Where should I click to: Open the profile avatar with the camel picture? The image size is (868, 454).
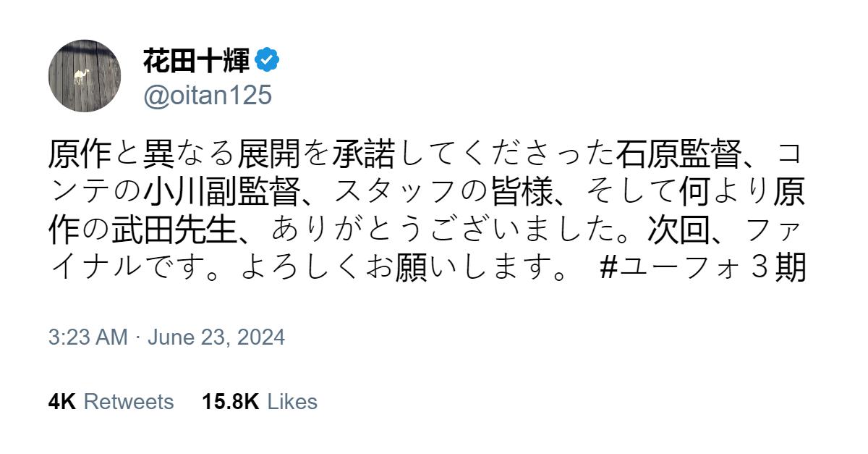coord(85,76)
